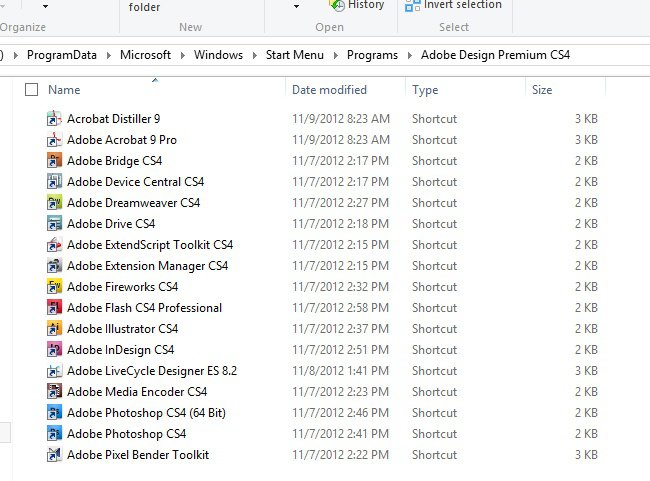Select the Adobe Photoshop CS4 (64 Bit) icon
650x481 pixels.
[x=55, y=413]
